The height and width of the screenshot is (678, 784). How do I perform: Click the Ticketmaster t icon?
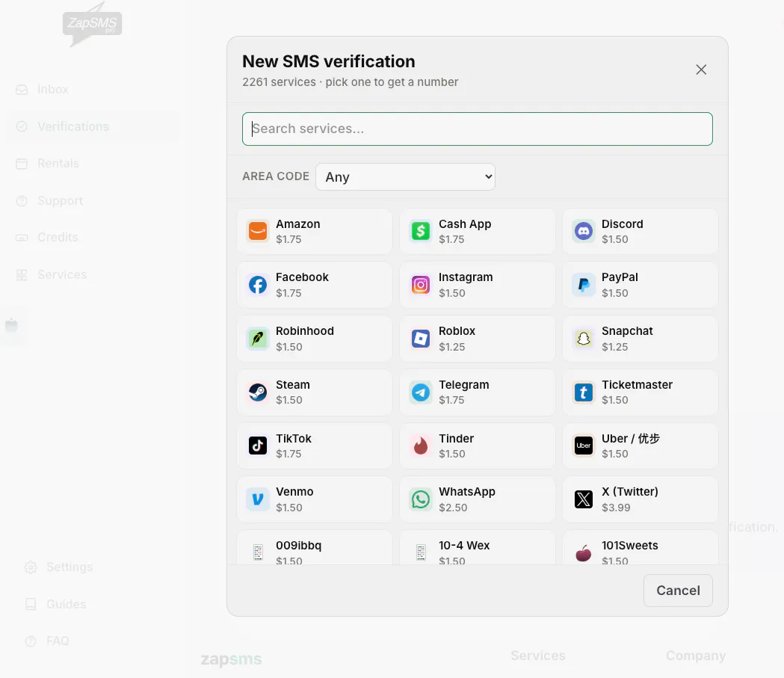tap(584, 392)
